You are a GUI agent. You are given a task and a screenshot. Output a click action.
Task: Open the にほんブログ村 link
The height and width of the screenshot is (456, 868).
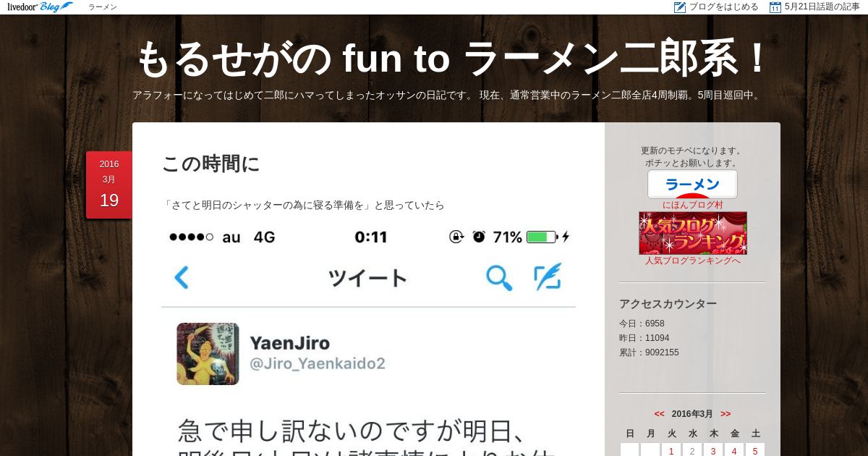[x=692, y=205]
